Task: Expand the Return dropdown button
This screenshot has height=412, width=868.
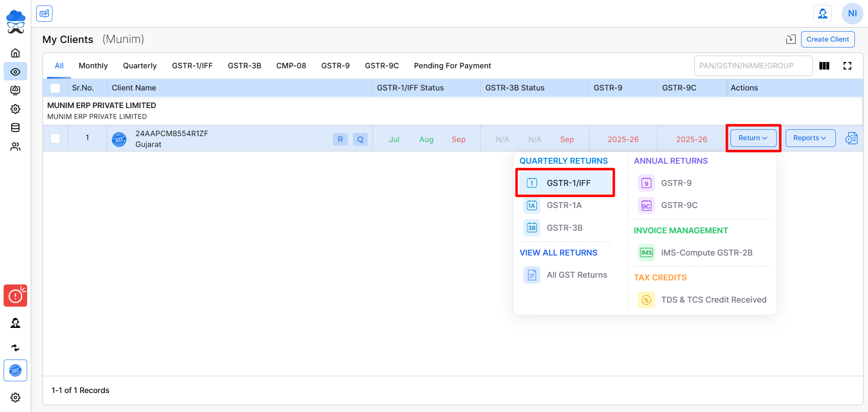Action: pyautogui.click(x=753, y=138)
